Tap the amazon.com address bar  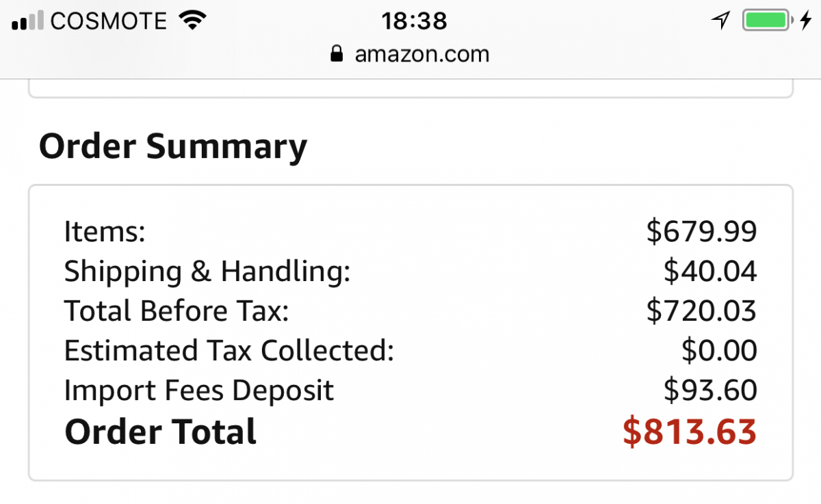tap(410, 54)
